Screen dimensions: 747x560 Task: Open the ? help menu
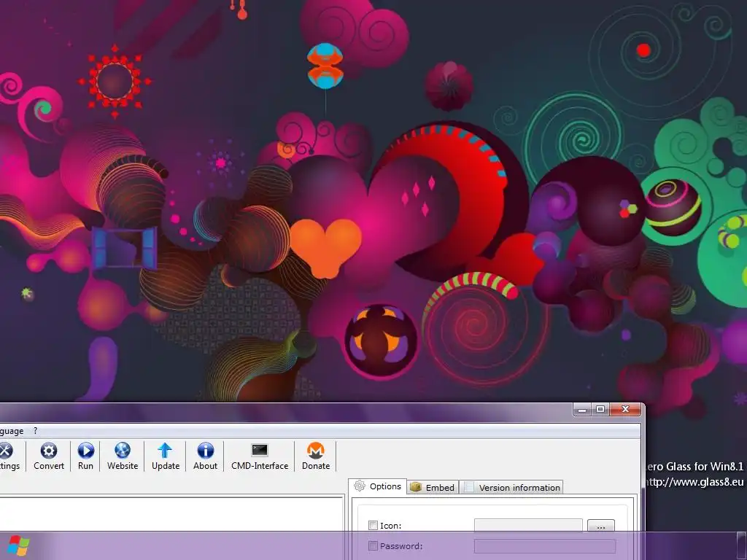point(35,430)
